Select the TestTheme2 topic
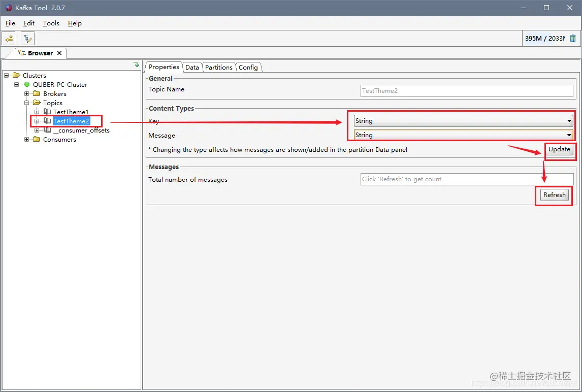Screen dimensions: 582x392 click(x=71, y=121)
